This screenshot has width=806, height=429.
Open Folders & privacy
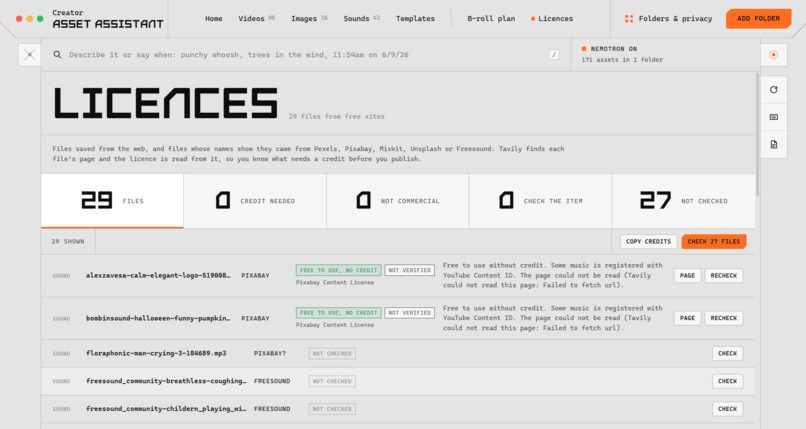point(668,18)
